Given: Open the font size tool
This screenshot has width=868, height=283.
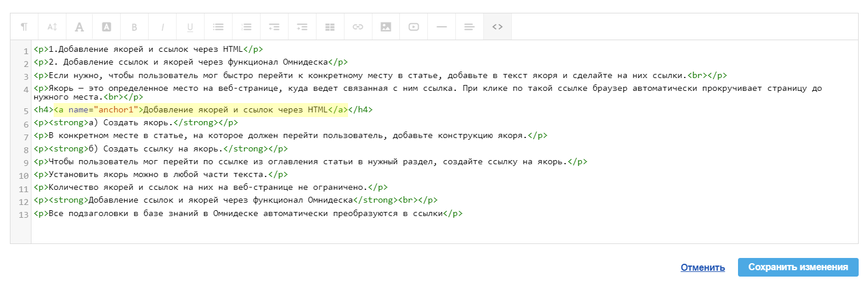Looking at the screenshot, I should (x=52, y=27).
